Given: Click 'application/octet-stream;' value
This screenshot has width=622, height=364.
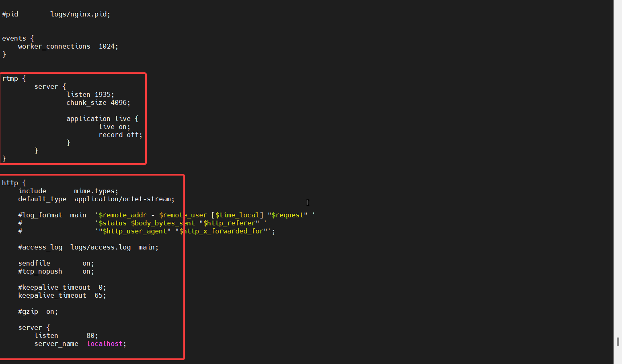Looking at the screenshot, I should 124,199.
